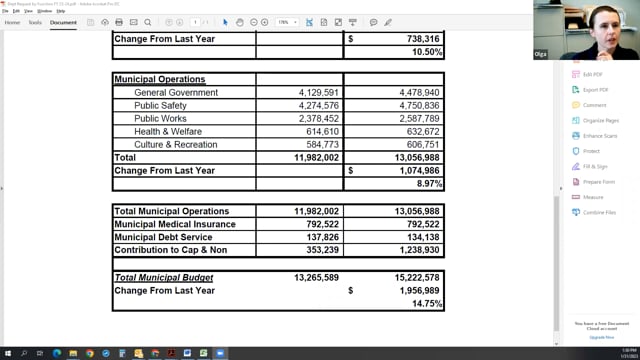Click the Enhance Scans tool
The image size is (640, 360).
pyautogui.click(x=595, y=136)
